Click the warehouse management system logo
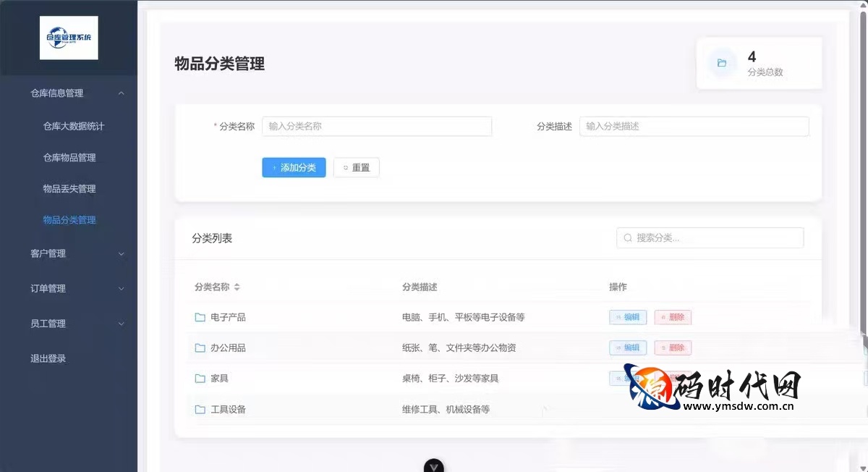The width and height of the screenshot is (868, 472). point(69,38)
